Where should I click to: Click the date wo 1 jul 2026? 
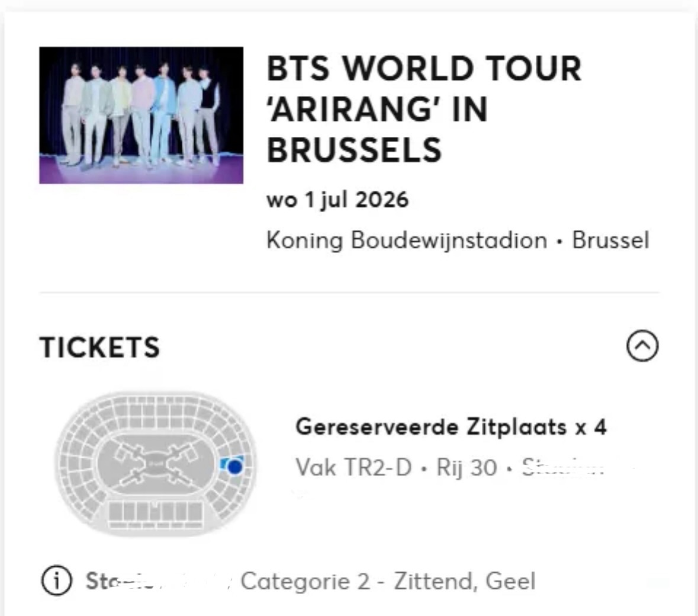(x=337, y=200)
